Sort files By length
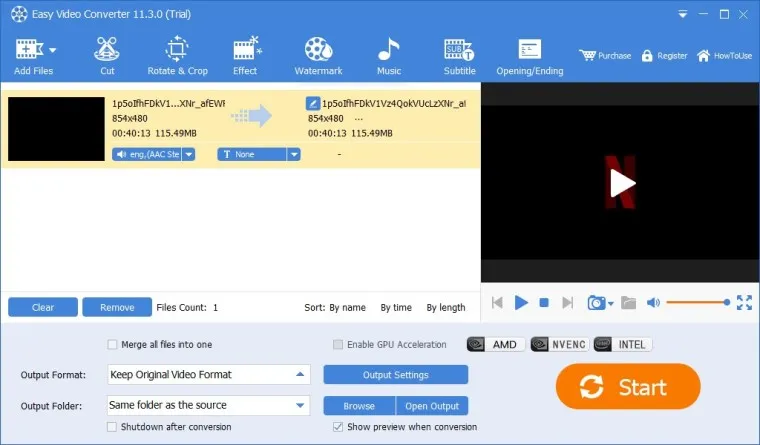The image size is (760, 445). click(446, 307)
